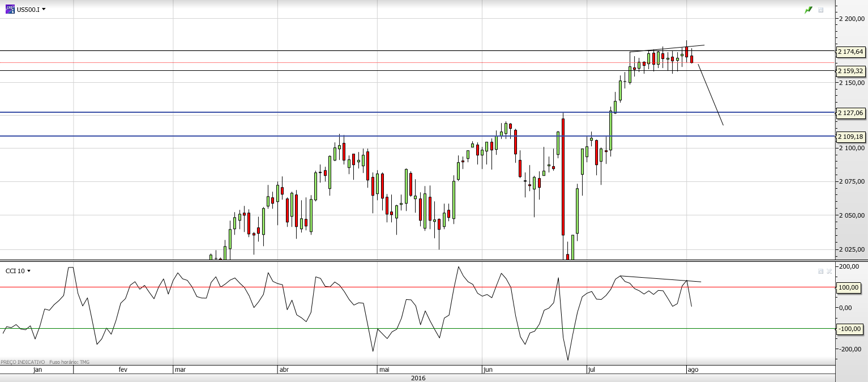Click the ago month label
Image resolution: width=868 pixels, height=382 pixels.
coord(692,370)
